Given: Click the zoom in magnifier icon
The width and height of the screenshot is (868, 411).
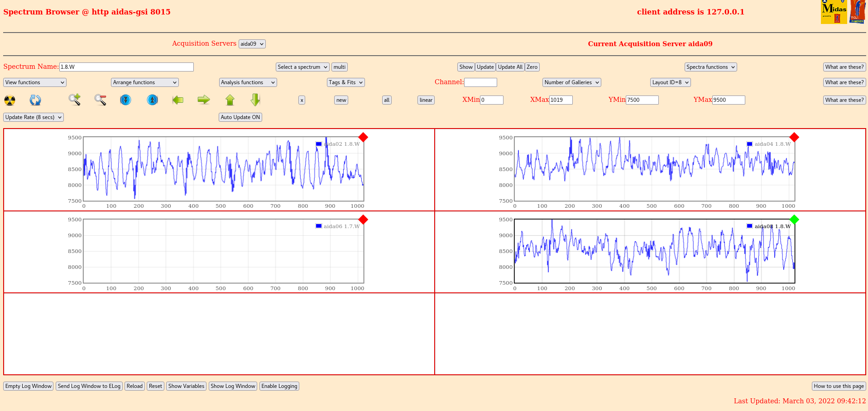Looking at the screenshot, I should coord(75,100).
